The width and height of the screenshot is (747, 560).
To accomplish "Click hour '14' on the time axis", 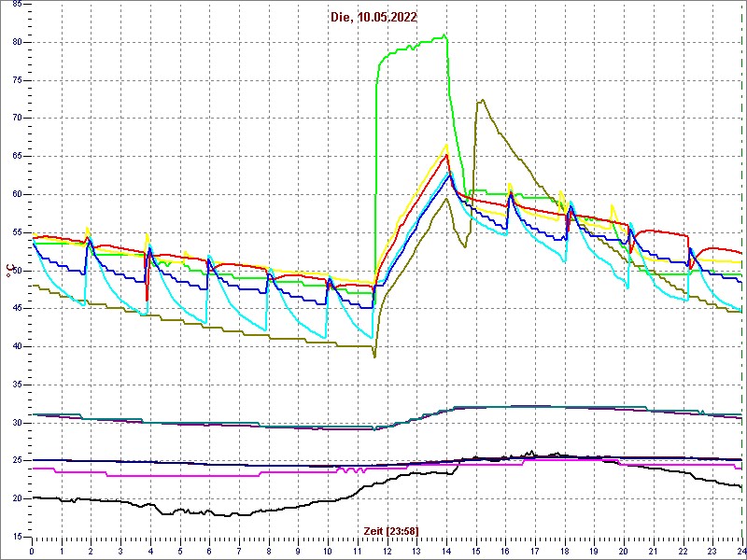I will point(446,552).
